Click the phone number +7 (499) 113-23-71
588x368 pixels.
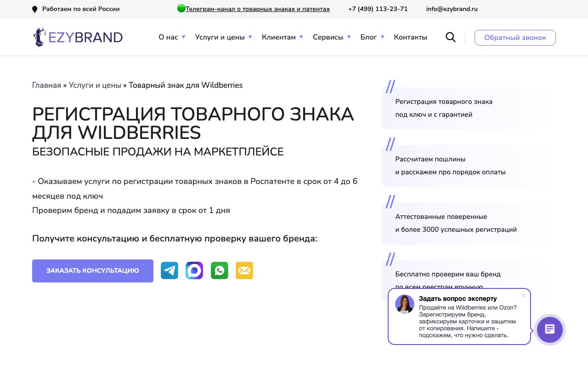point(378,9)
